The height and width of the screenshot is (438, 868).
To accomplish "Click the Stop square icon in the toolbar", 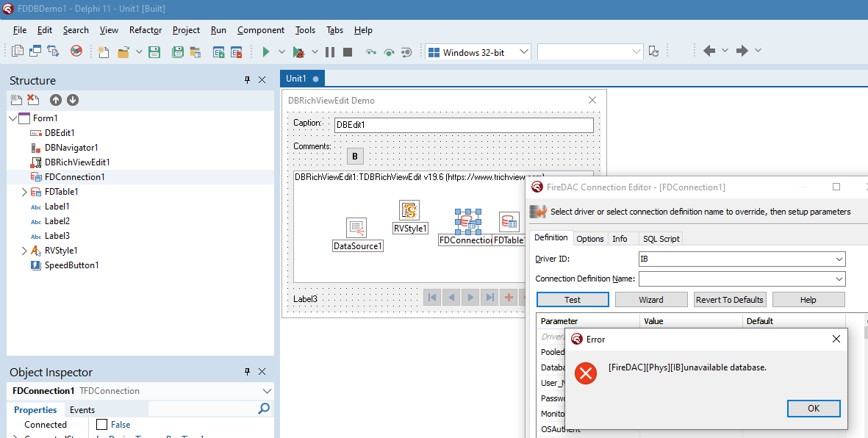I will tap(348, 52).
